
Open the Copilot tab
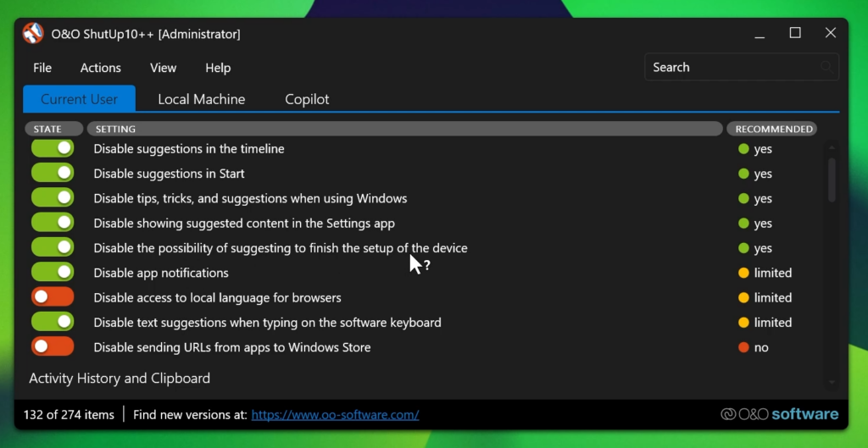pos(307,99)
